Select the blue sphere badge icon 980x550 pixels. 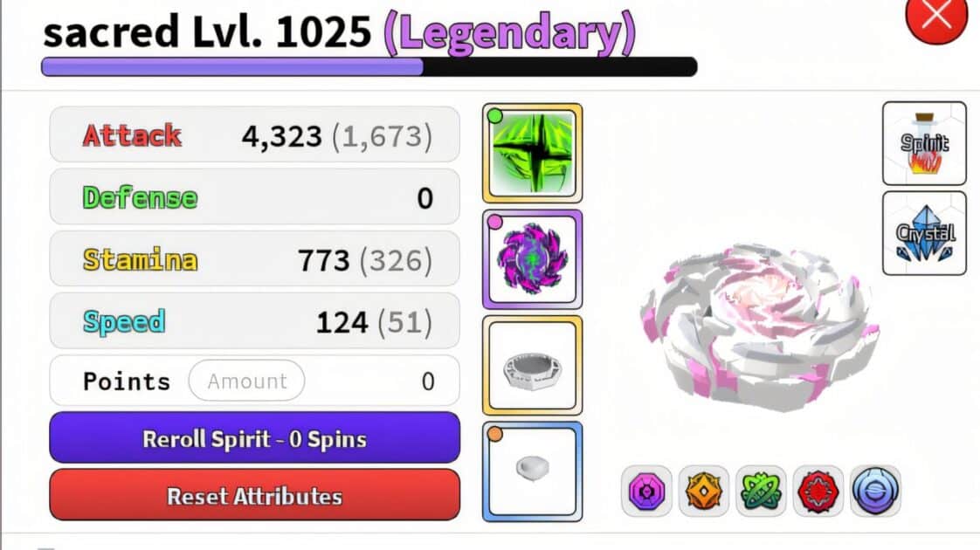pos(876,492)
